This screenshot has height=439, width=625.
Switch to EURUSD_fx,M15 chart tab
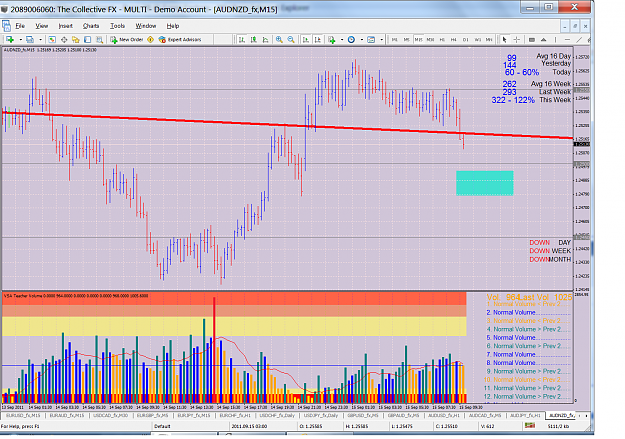23,415
